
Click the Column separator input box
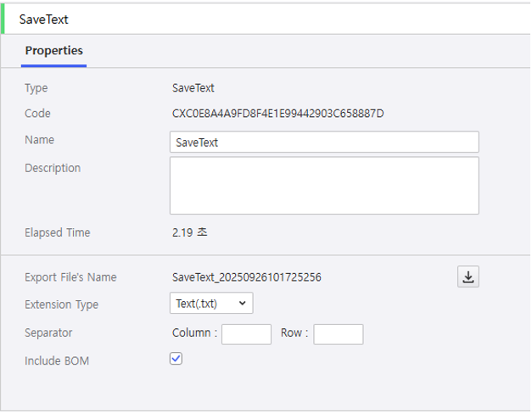coord(246,334)
